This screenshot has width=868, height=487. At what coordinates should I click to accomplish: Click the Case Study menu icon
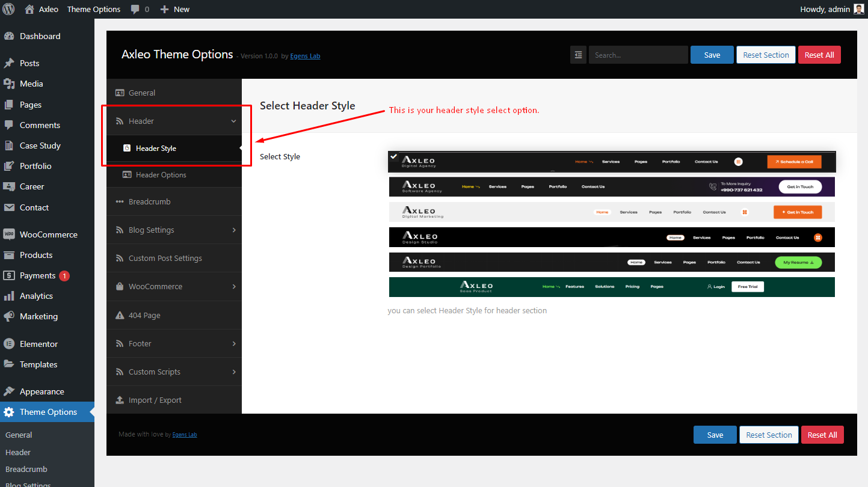coord(9,145)
